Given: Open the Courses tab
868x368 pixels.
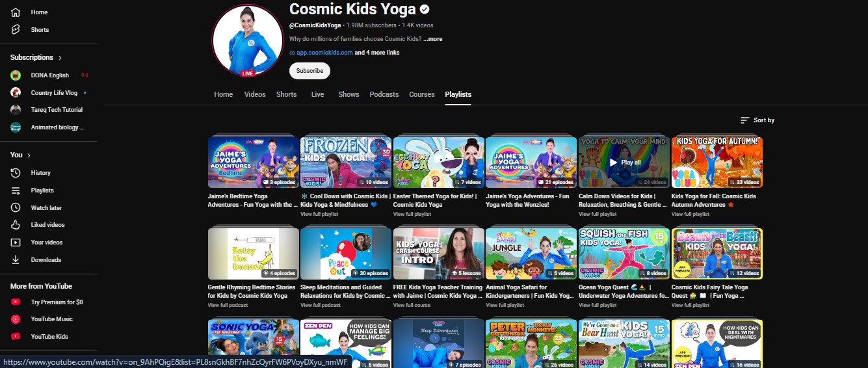Looking at the screenshot, I should (422, 94).
